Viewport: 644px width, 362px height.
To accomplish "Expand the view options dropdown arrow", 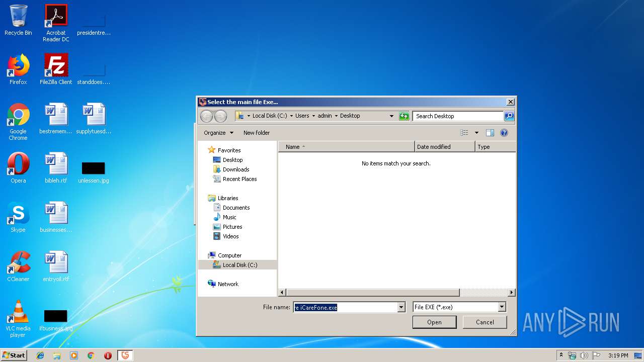I will click(476, 133).
